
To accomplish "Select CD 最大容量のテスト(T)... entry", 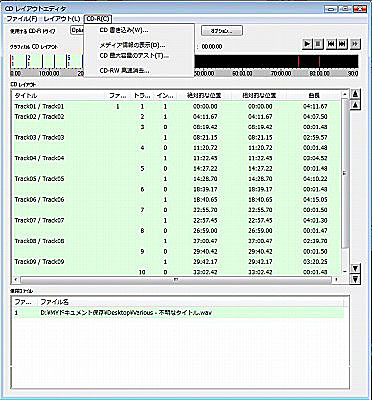I will pyautogui.click(x=134, y=56).
